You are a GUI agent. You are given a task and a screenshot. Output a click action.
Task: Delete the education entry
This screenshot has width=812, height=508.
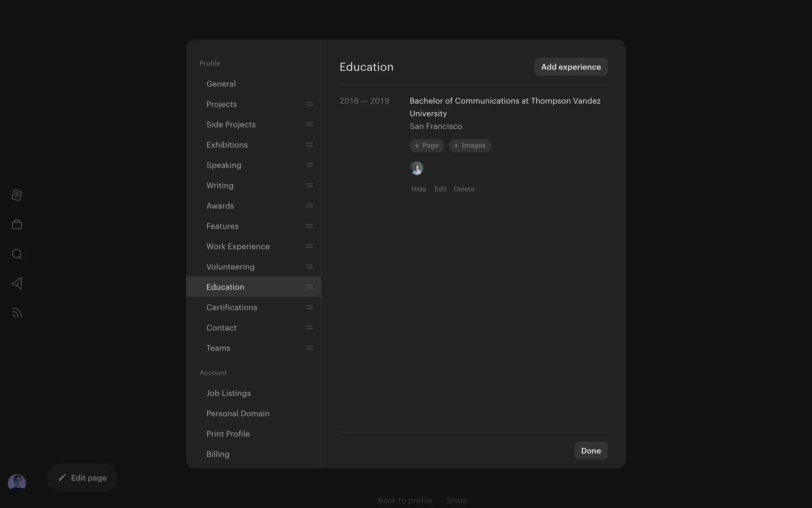(464, 189)
